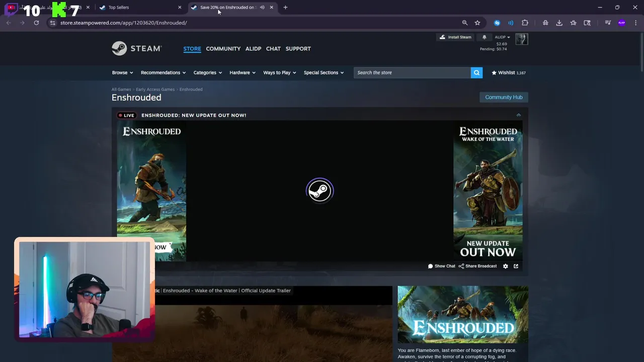Screen dimensions: 644x362
Task: Expand the Ways to Play menu
Action: 279,72
